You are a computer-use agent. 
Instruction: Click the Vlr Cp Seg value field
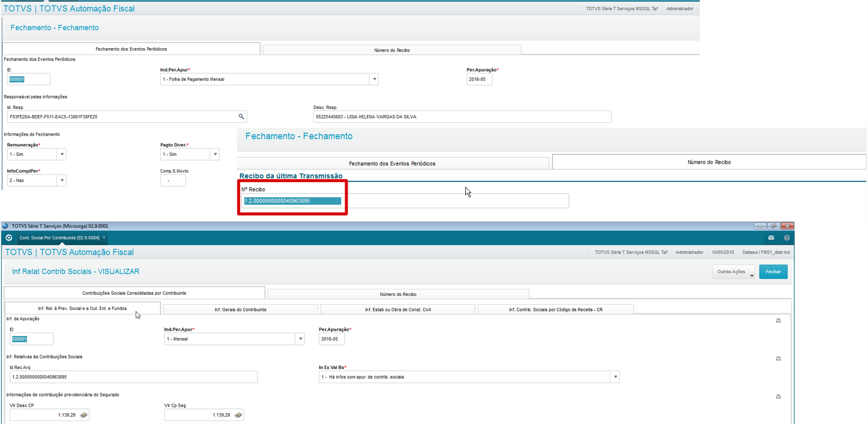pyautogui.click(x=204, y=415)
